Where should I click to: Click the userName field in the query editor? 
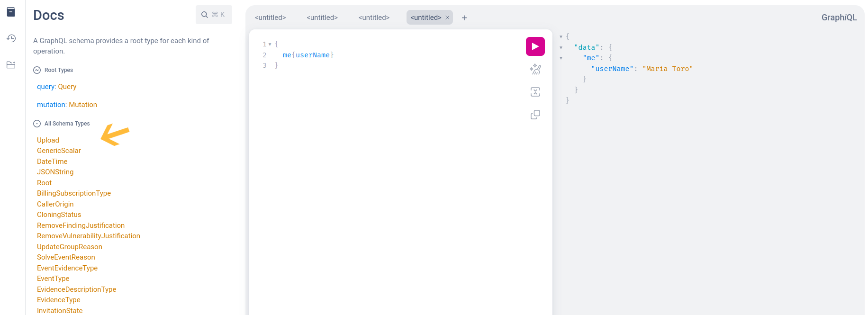pyautogui.click(x=313, y=55)
